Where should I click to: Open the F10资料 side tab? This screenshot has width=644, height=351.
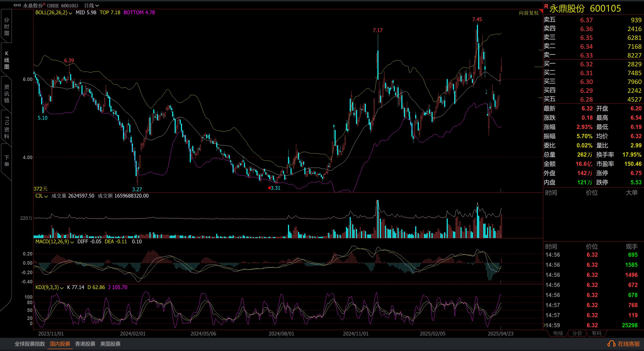7,127
